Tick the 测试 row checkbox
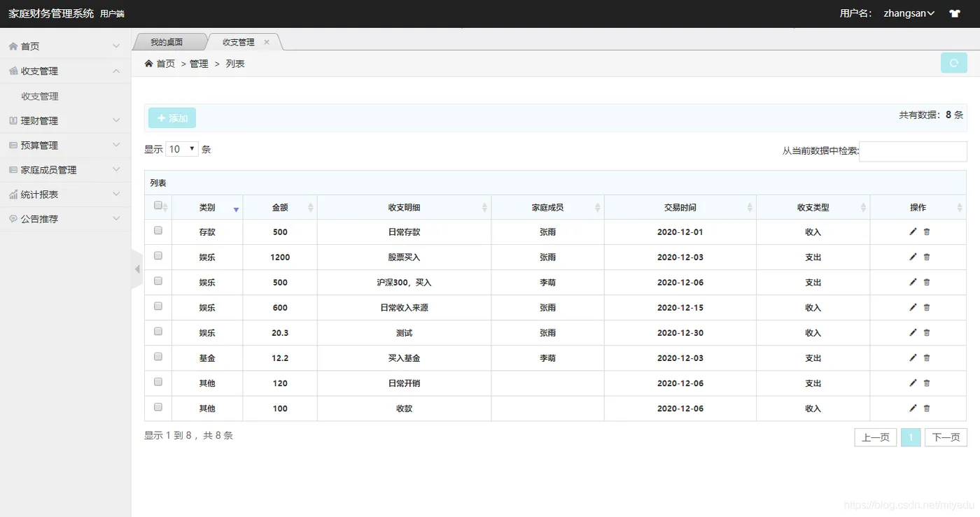This screenshot has height=517, width=980. pyautogui.click(x=158, y=331)
